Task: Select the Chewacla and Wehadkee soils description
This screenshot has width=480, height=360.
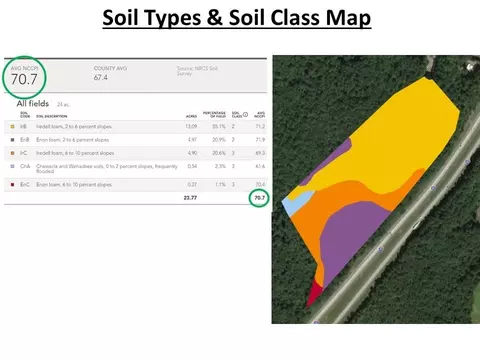Action: coord(107,168)
